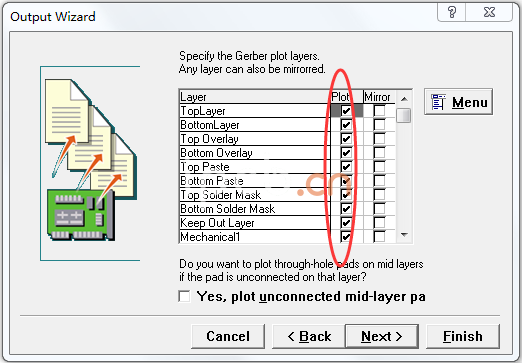Enable Mirror for Bottom Paste
Screen dimensions: 522x363
click(x=379, y=181)
